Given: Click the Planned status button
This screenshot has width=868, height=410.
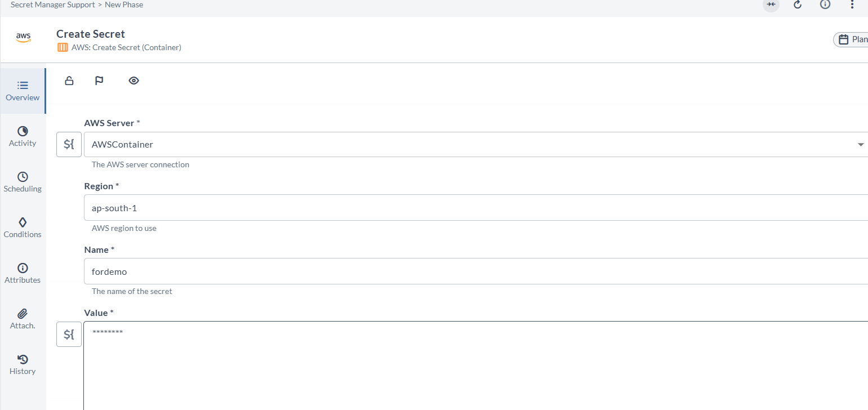Looking at the screenshot, I should 853,39.
